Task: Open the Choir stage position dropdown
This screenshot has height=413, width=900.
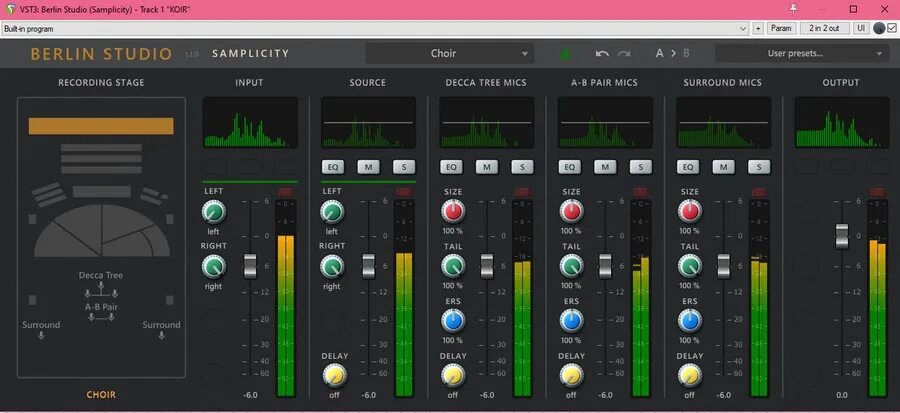Action: click(x=449, y=53)
